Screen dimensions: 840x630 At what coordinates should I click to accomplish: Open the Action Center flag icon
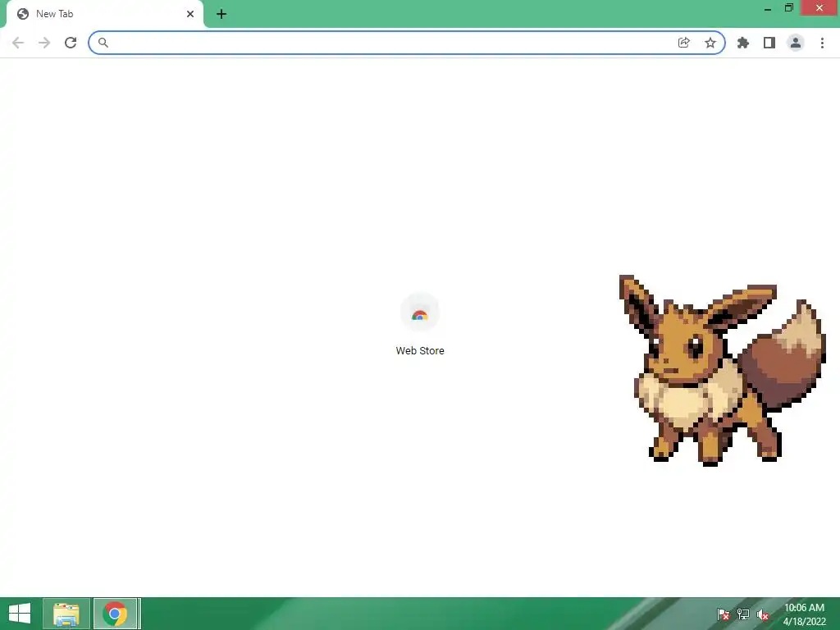724,614
